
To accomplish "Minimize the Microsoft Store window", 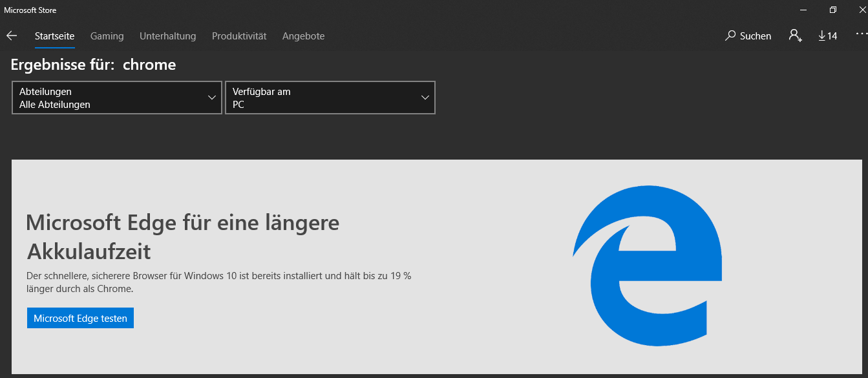I will click(803, 10).
